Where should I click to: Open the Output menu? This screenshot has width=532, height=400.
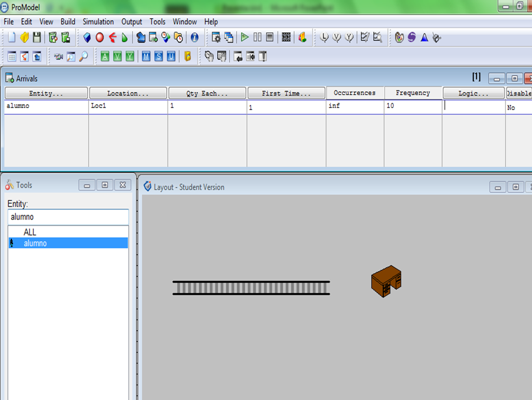click(x=132, y=22)
